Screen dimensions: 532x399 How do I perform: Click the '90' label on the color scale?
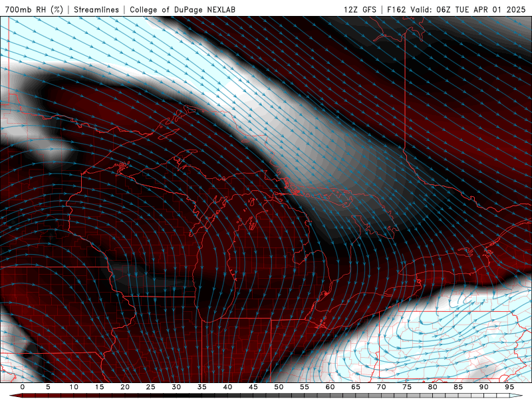pyautogui.click(x=483, y=387)
